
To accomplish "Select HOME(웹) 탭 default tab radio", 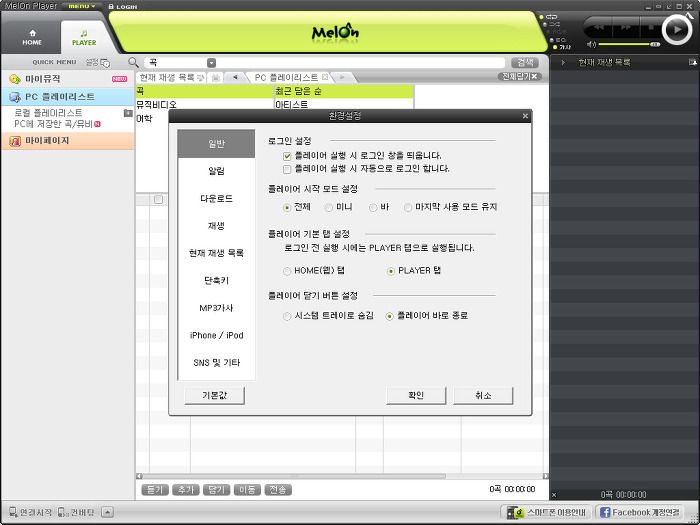I will pos(287,271).
